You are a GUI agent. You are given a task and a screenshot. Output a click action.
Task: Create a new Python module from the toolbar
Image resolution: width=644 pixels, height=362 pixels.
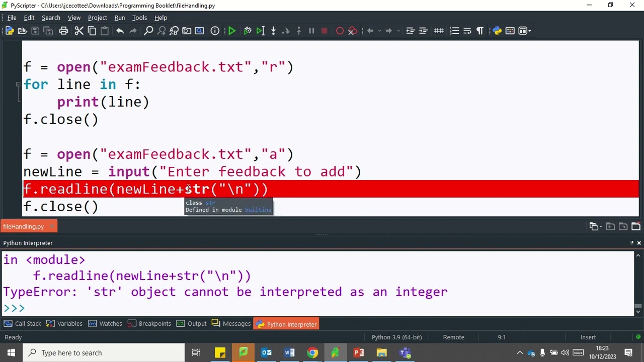pos(10,31)
